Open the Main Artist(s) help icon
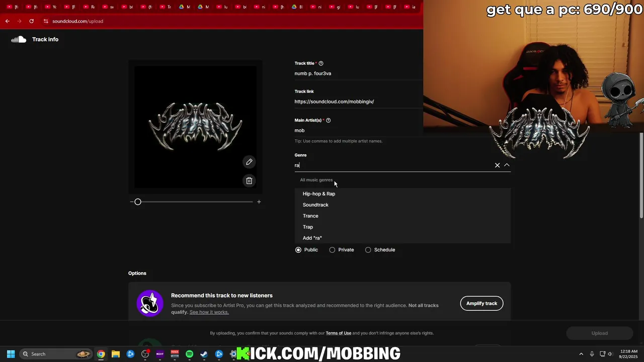The height and width of the screenshot is (362, 644). click(329, 120)
